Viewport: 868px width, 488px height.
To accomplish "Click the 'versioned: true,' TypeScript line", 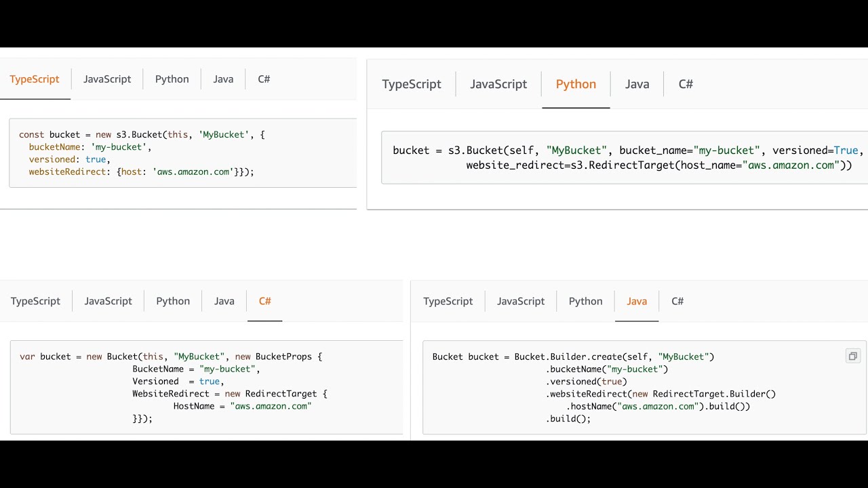I will [69, 159].
